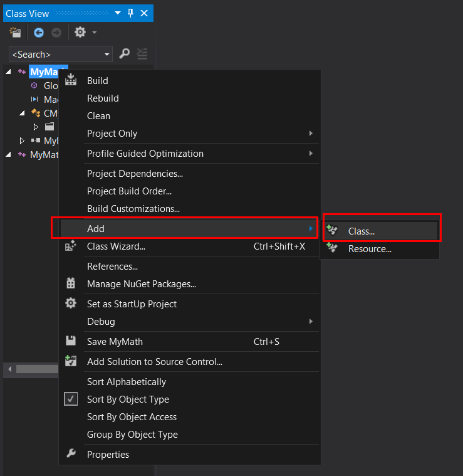The height and width of the screenshot is (476, 463).
Task: Collapse the CMy class node
Action: point(22,114)
